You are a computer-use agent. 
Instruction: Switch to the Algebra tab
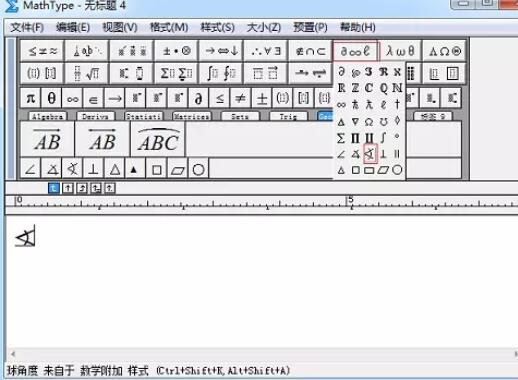48,116
